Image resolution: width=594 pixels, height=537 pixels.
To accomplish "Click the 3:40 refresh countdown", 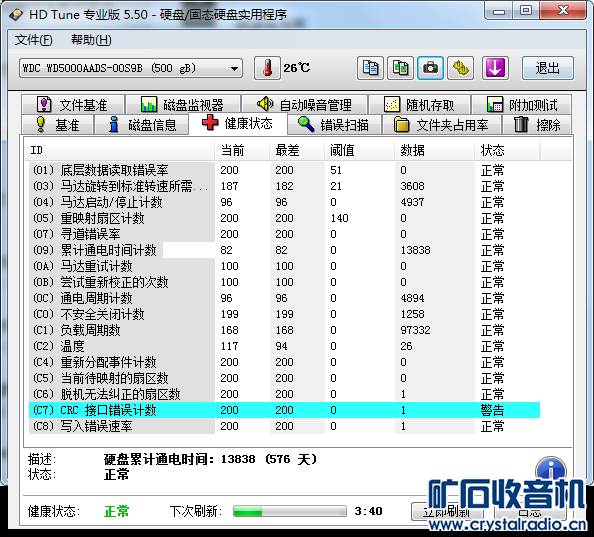I will click(x=369, y=511).
